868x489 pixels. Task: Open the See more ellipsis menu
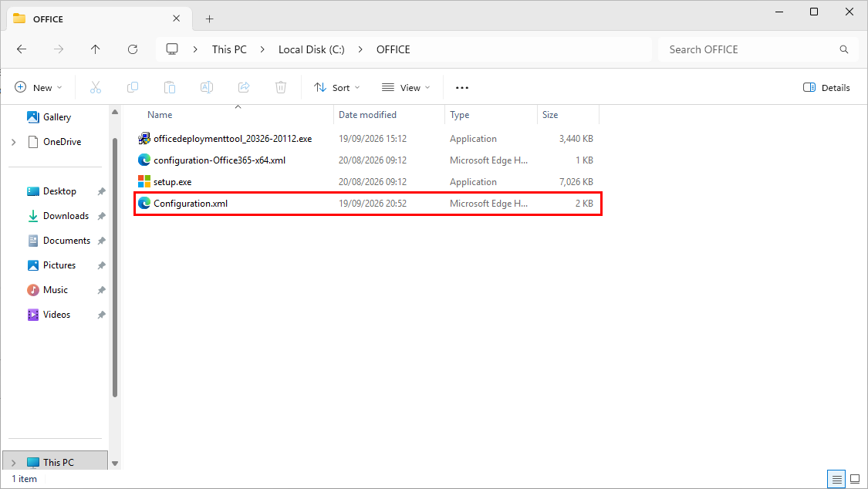tap(461, 87)
